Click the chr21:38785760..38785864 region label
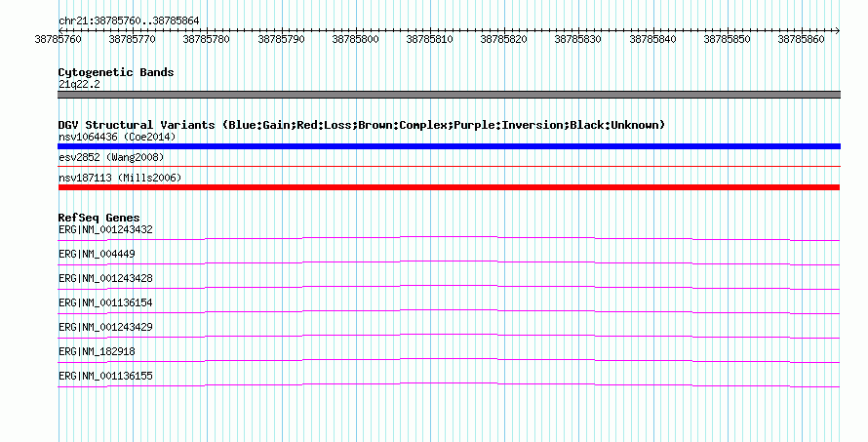 point(129,21)
